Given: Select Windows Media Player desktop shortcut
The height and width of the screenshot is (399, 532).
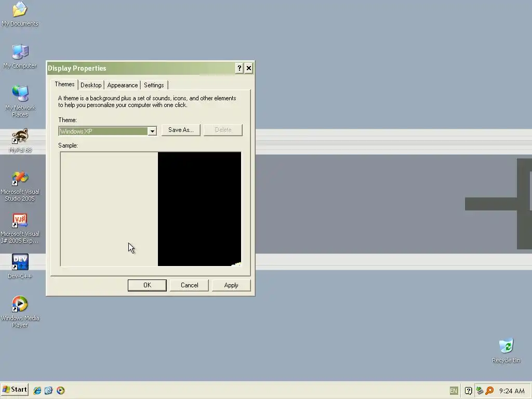Looking at the screenshot, I should [20, 312].
